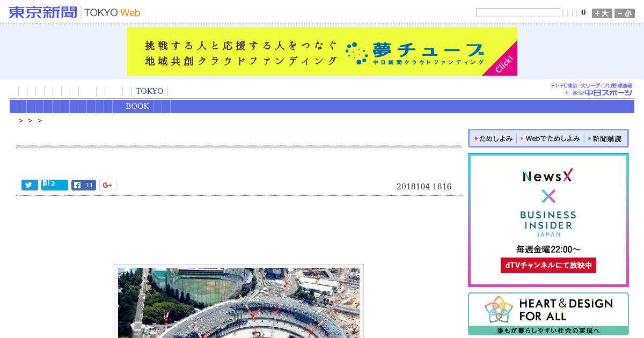Open the BOOK item in blue bar
This screenshot has width=644, height=338.
[137, 106]
